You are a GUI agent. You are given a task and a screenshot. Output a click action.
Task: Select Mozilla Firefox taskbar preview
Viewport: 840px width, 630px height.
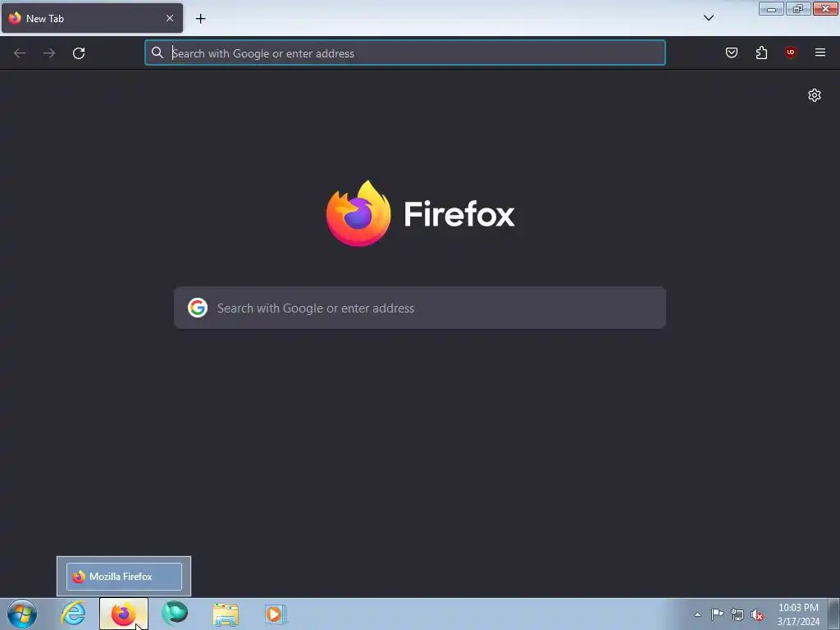coord(124,577)
